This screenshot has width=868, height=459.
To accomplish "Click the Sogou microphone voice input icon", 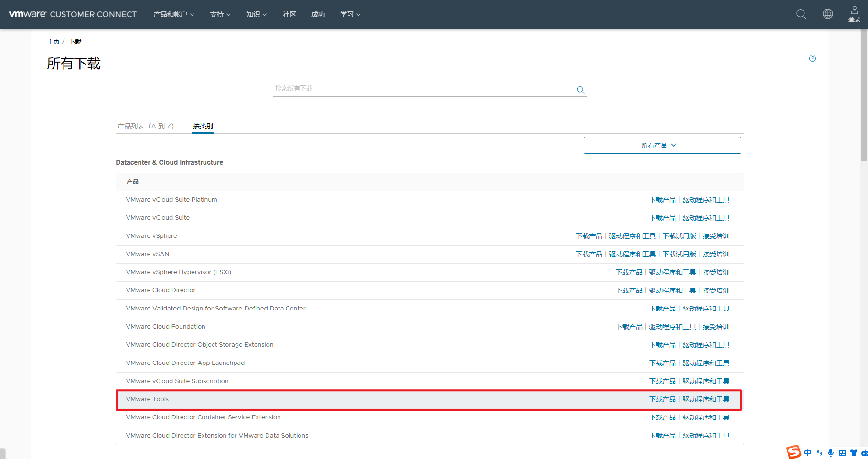I will tap(831, 453).
